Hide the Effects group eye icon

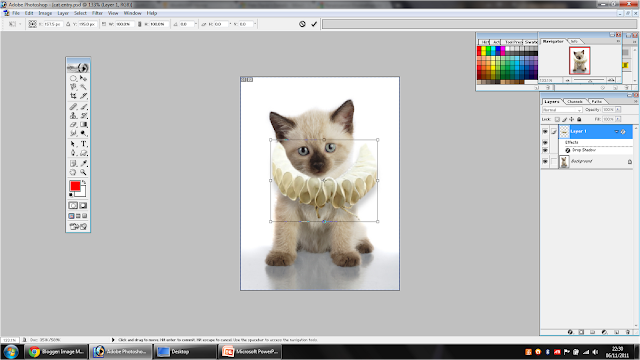[545, 142]
